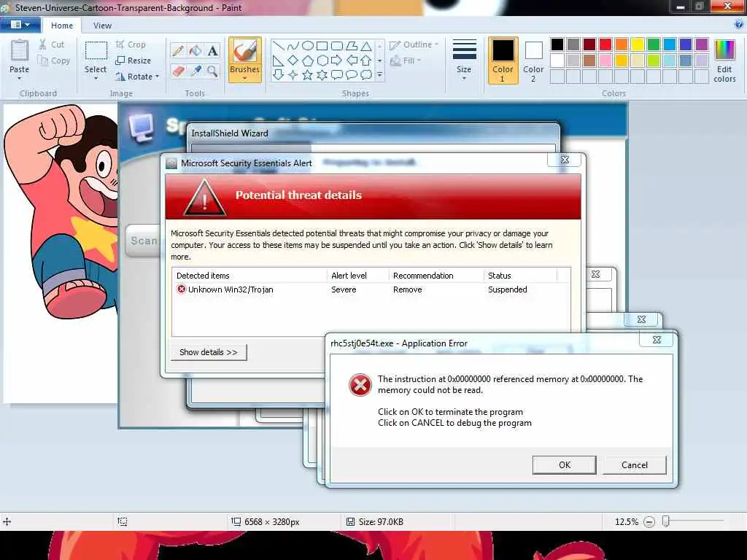Viewport: 747px width, 560px height.
Task: Click Show details in Security Essentials Alert
Action: click(x=209, y=352)
